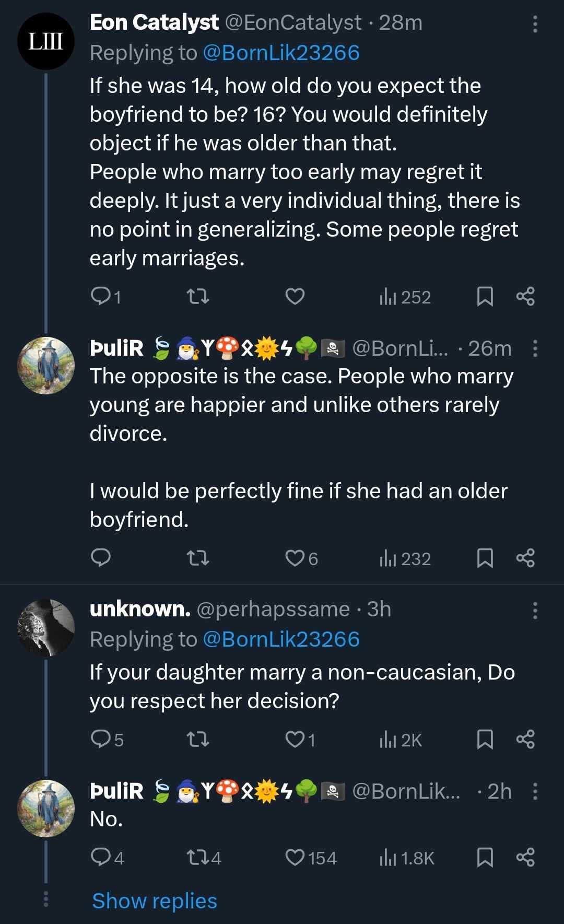Open the wizard avatar on the 2h tweet
The image size is (564, 924).
[46, 808]
